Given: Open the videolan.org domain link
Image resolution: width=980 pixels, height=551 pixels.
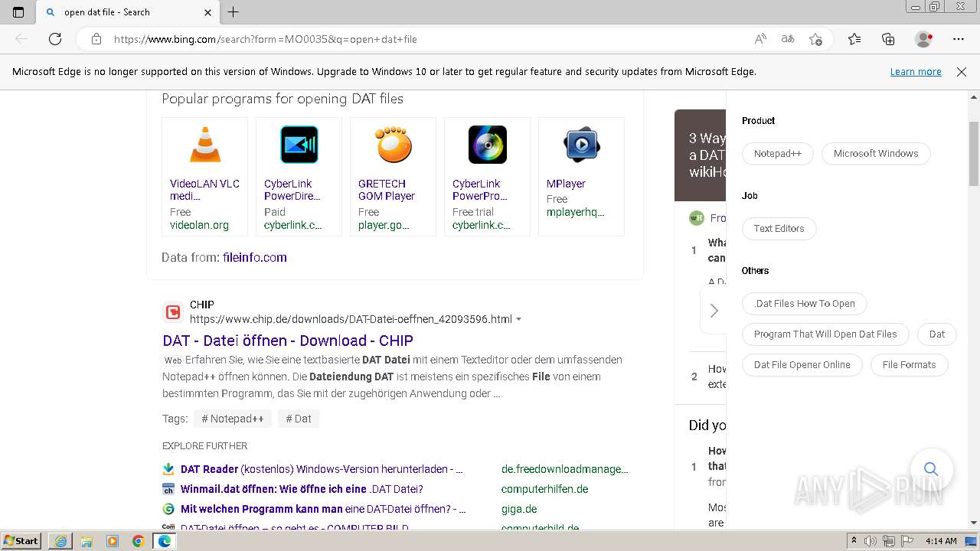Looking at the screenshot, I should [199, 225].
